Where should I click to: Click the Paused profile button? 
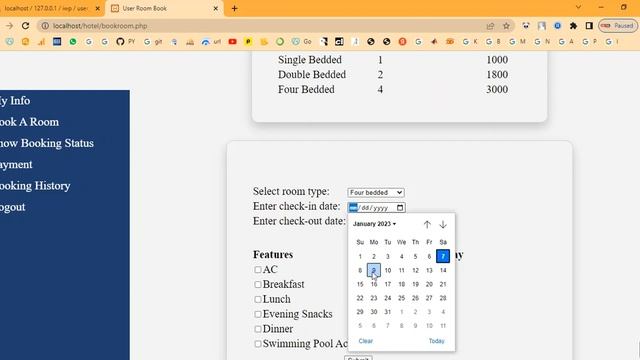point(618,26)
